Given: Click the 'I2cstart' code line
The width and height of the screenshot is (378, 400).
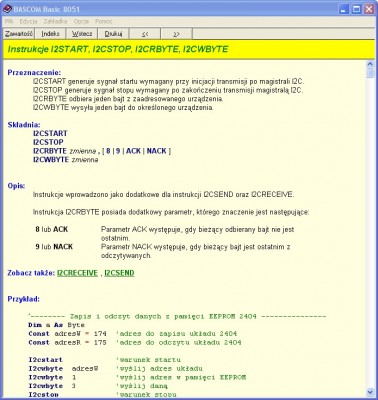Looking at the screenshot, I should pos(45,360).
